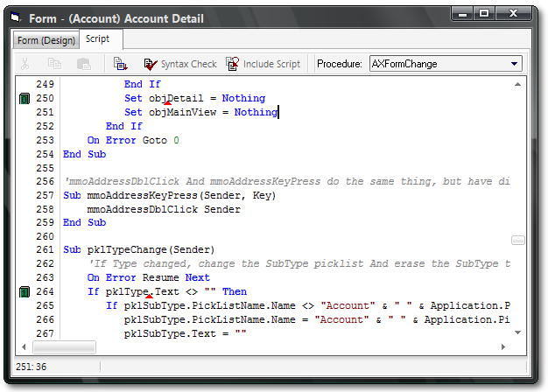Screen dimensions: 548x392
Task: Click line number 253 in the gutter
Action: point(46,141)
